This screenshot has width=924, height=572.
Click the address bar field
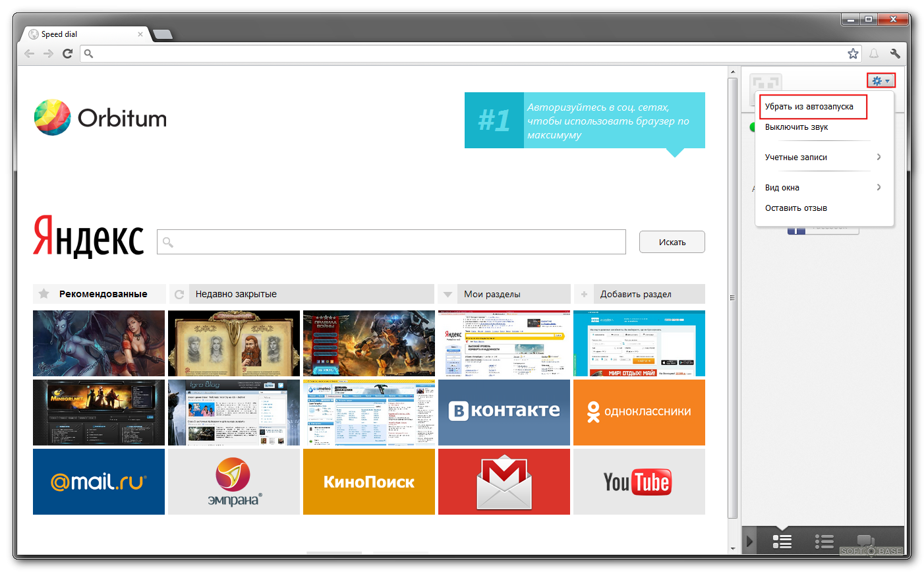coord(471,53)
